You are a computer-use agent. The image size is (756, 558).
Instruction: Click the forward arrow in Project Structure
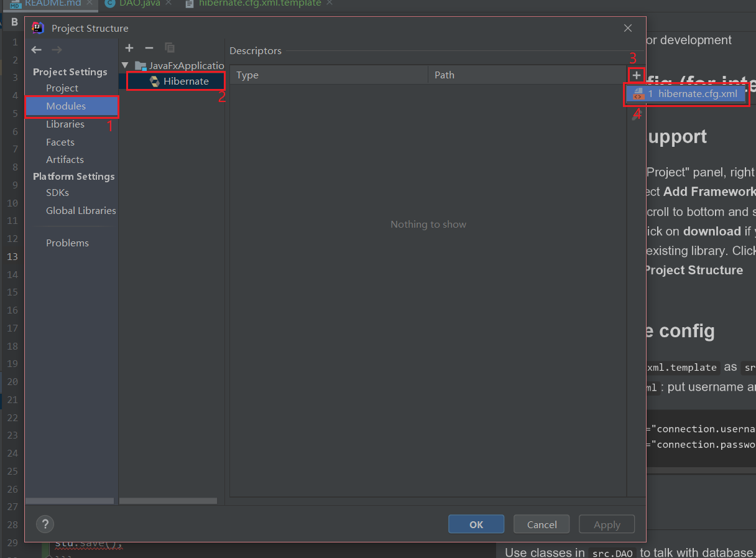(57, 50)
